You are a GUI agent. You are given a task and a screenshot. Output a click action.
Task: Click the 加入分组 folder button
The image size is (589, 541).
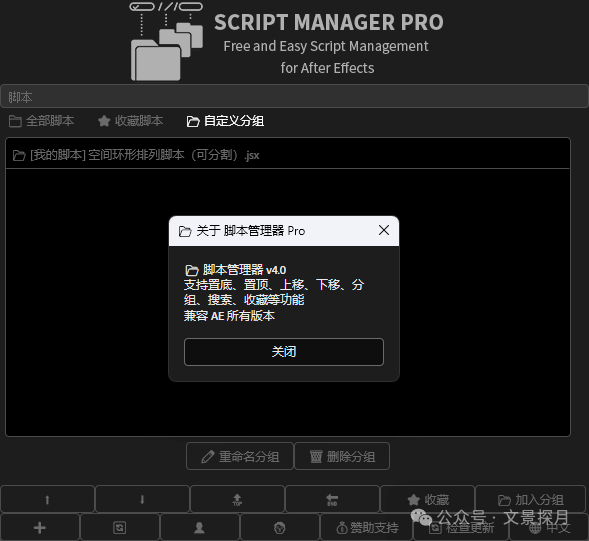pos(531,499)
